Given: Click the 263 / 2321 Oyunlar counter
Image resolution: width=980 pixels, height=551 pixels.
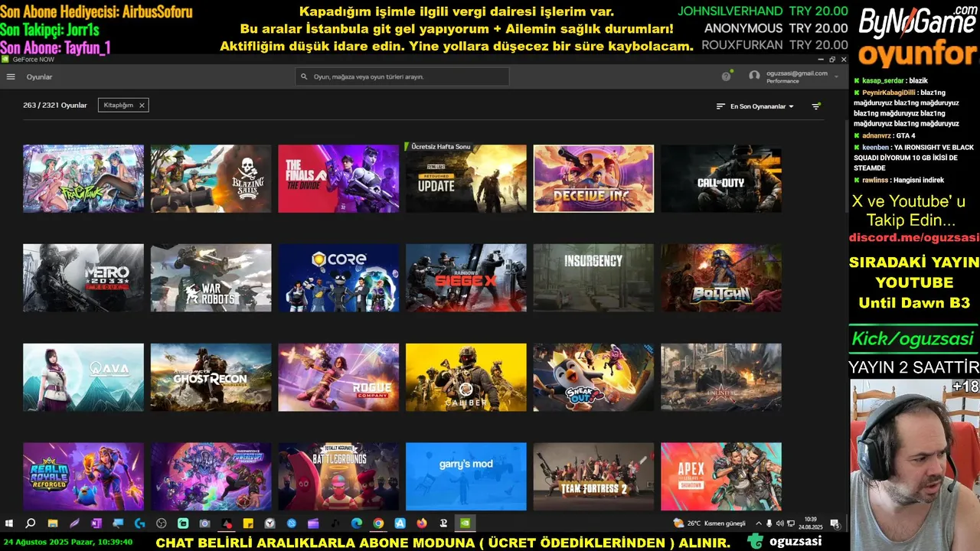Looking at the screenshot, I should [x=55, y=106].
